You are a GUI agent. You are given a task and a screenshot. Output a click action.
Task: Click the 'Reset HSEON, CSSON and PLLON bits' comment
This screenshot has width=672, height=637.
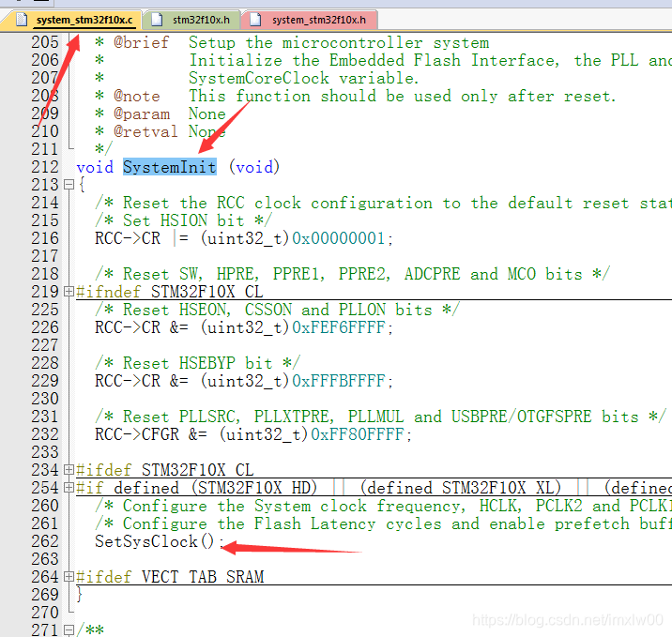tap(277, 310)
